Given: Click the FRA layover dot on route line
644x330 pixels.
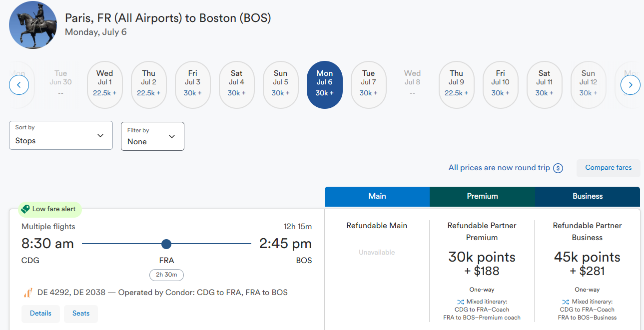Looking at the screenshot, I should click(166, 244).
